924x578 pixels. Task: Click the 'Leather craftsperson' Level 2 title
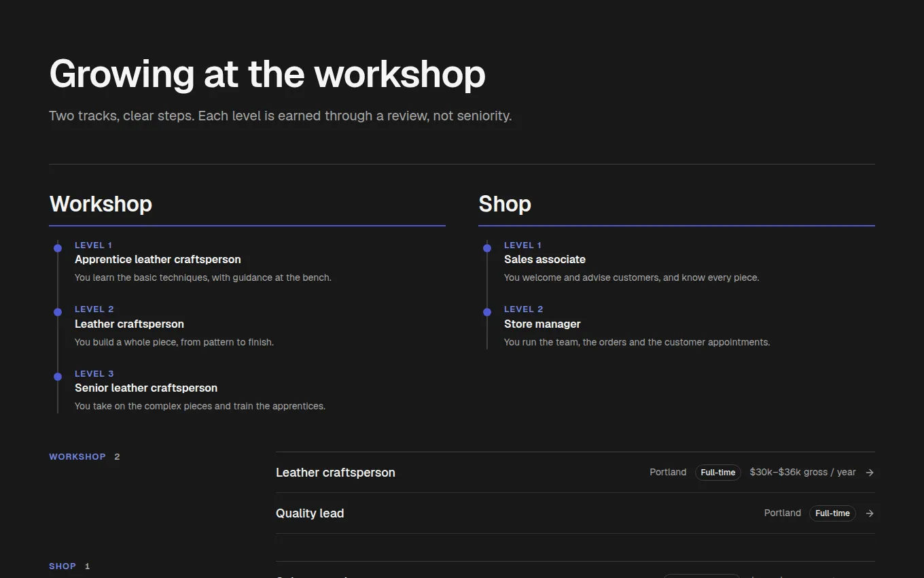click(129, 324)
